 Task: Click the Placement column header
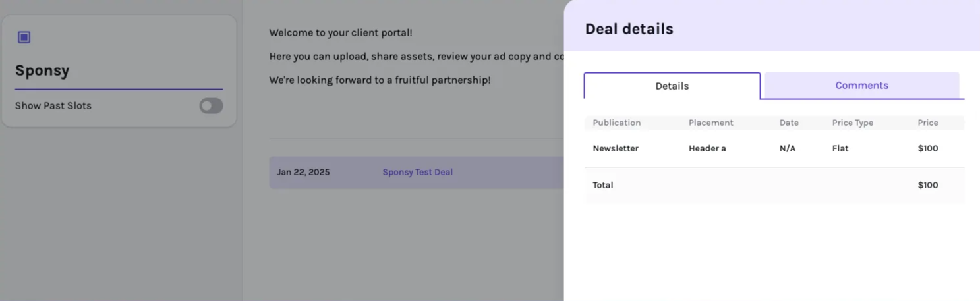711,123
